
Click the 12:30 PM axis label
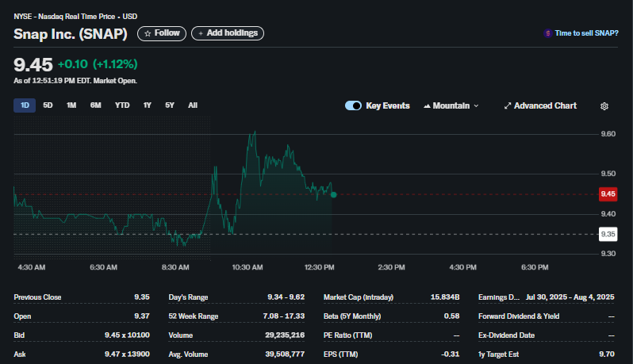(320, 267)
